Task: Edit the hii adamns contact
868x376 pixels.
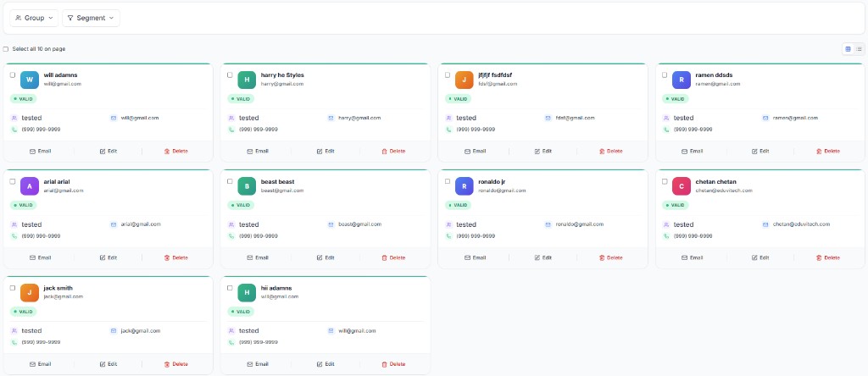Action: point(325,364)
